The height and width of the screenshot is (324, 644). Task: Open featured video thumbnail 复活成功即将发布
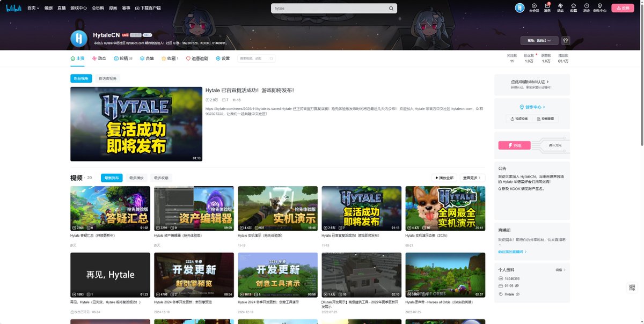click(x=136, y=124)
